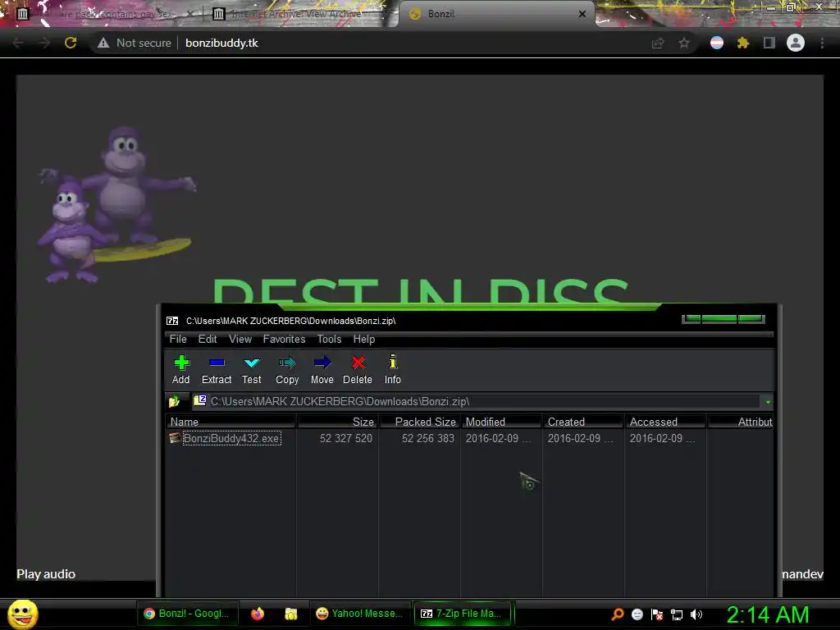
Task: Close the Bonzi! browser tab
Action: coord(582,14)
